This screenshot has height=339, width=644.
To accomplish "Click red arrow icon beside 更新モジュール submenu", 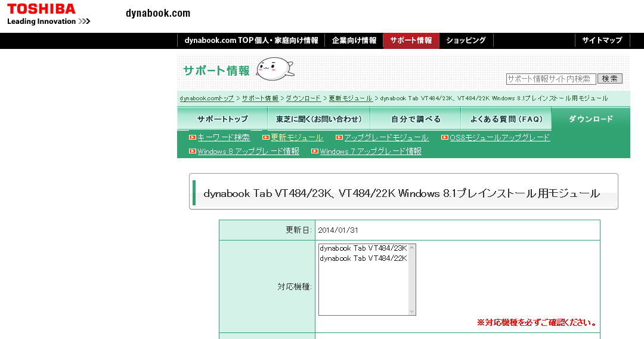I will [266, 138].
